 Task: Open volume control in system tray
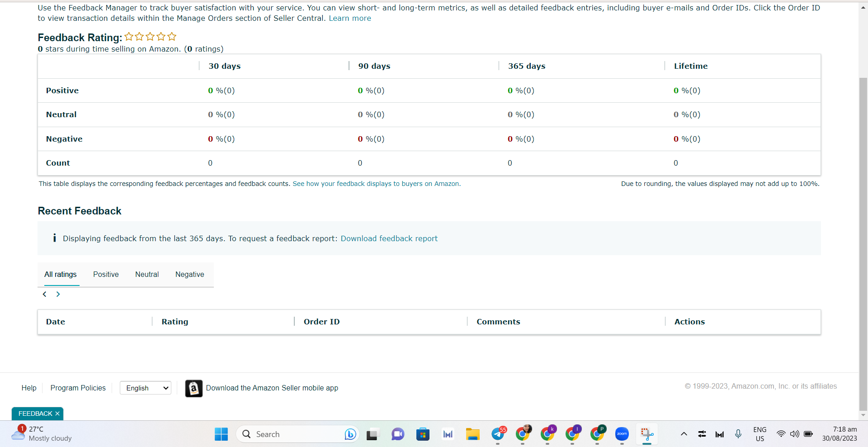click(794, 434)
